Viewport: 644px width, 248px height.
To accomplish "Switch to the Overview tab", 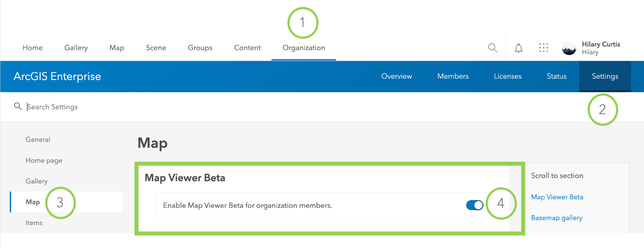I will [397, 76].
